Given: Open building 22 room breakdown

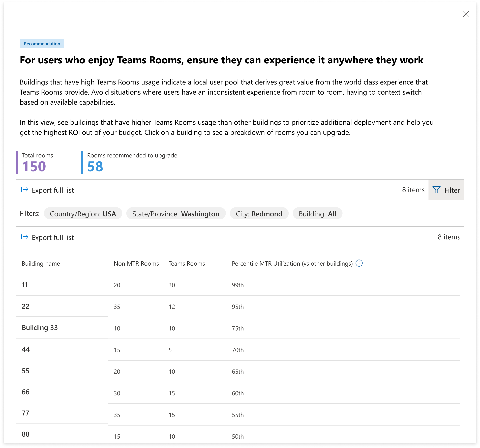Looking at the screenshot, I should coord(26,306).
